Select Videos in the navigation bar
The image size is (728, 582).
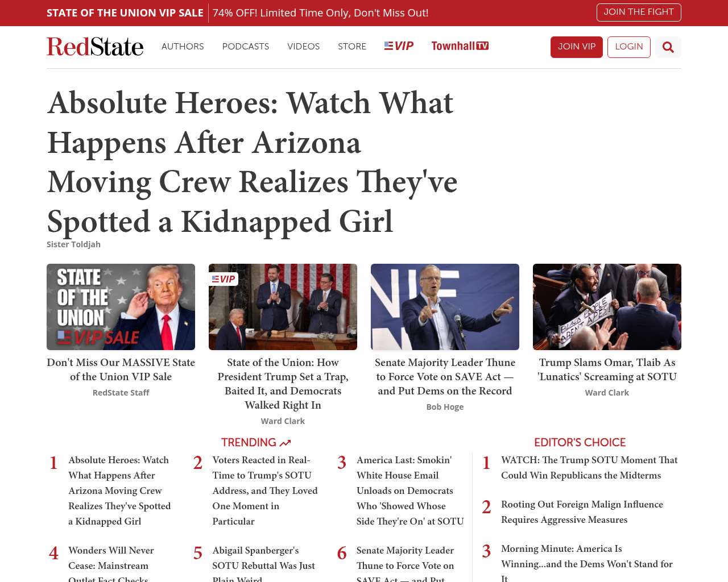click(x=303, y=47)
